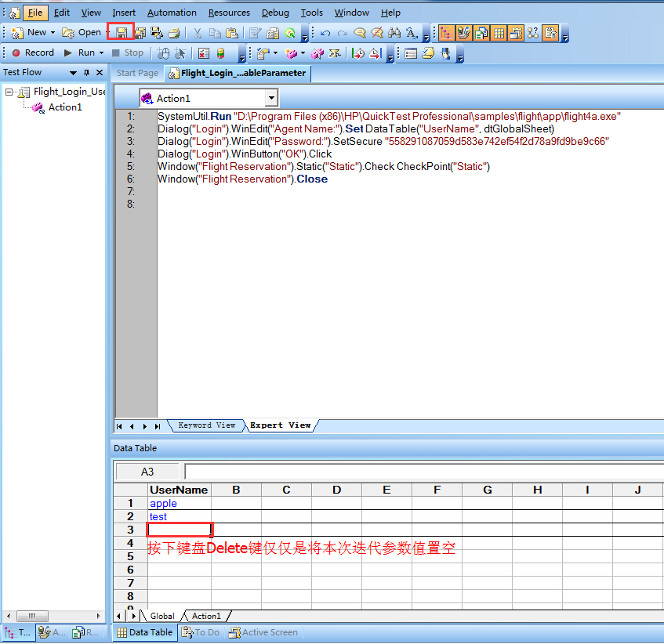Toggle the Data Table grid view button
Image resolution: width=664 pixels, height=644 pixels.
[x=499, y=33]
